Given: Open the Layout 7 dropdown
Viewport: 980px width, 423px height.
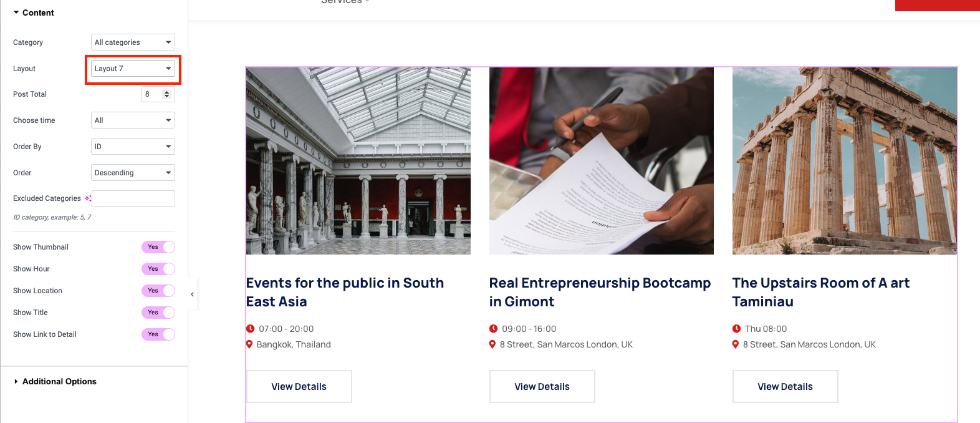Looking at the screenshot, I should click(133, 69).
